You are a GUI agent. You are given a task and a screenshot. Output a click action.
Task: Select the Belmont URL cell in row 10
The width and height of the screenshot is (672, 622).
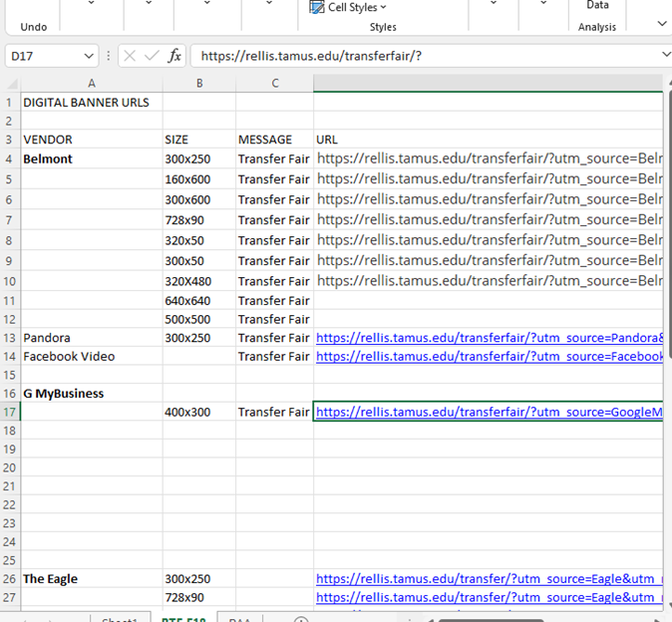click(x=489, y=281)
